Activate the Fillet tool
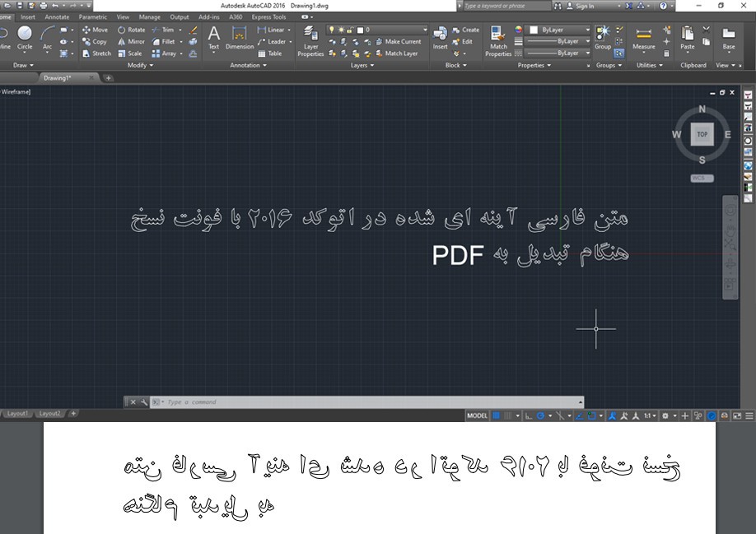756x534 pixels. tap(163, 42)
